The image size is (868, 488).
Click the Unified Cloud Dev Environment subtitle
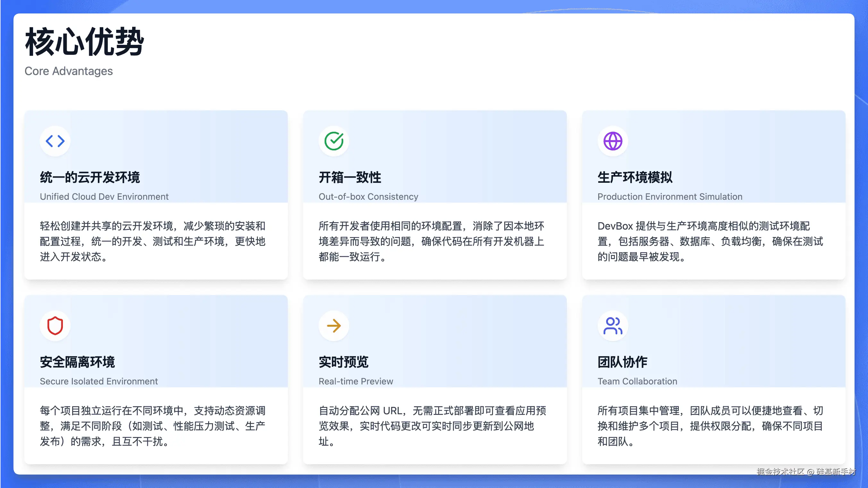point(104,197)
